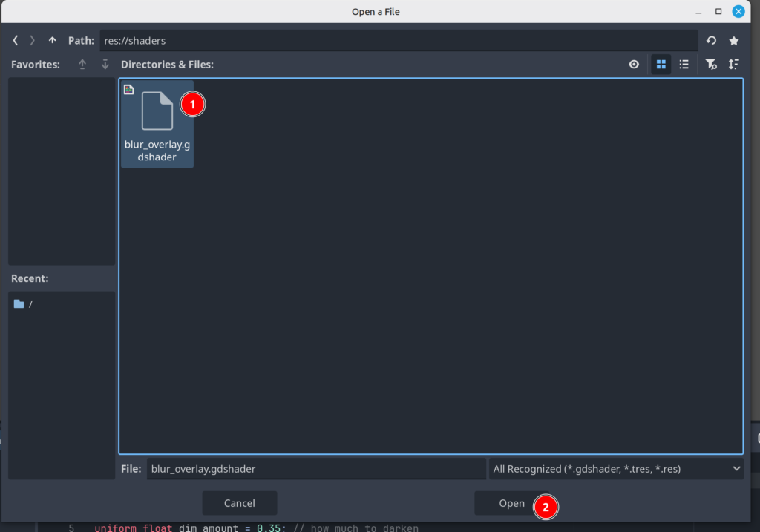Maximize the Open a File window

(x=718, y=11)
